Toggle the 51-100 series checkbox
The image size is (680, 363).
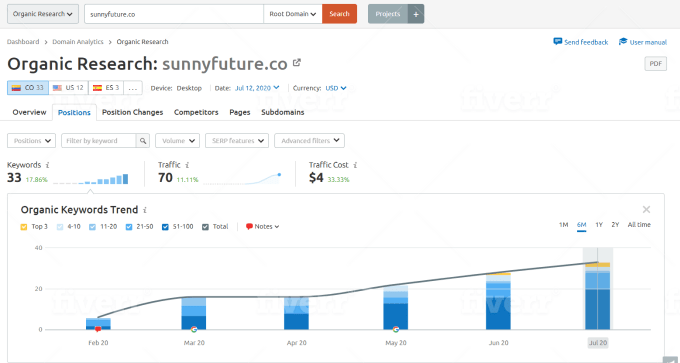click(x=165, y=227)
